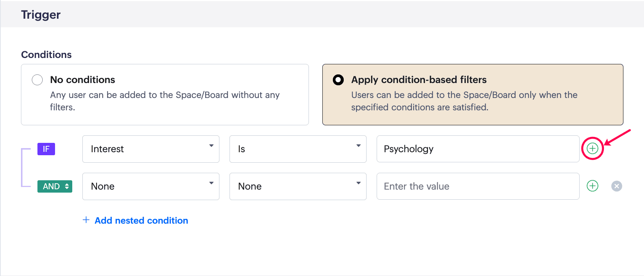Image resolution: width=644 pixels, height=276 pixels.
Task: Open the first None dropdown in the AND row
Action: pos(151,186)
